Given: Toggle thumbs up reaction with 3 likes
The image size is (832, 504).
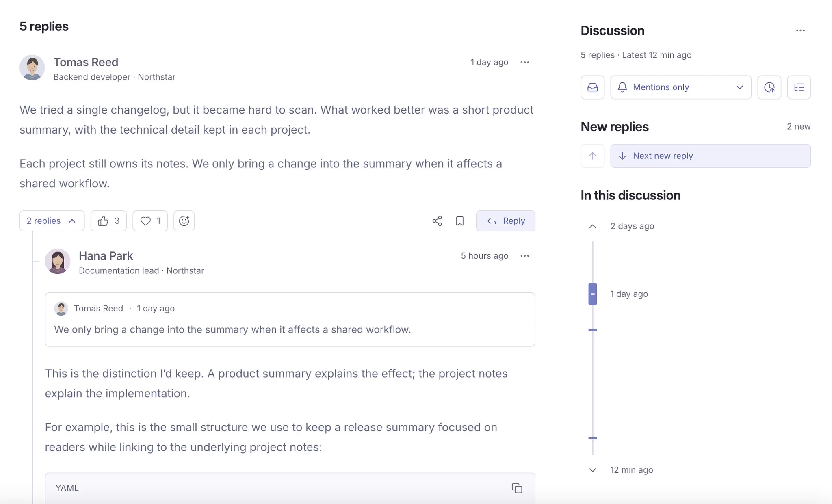Looking at the screenshot, I should click(108, 221).
